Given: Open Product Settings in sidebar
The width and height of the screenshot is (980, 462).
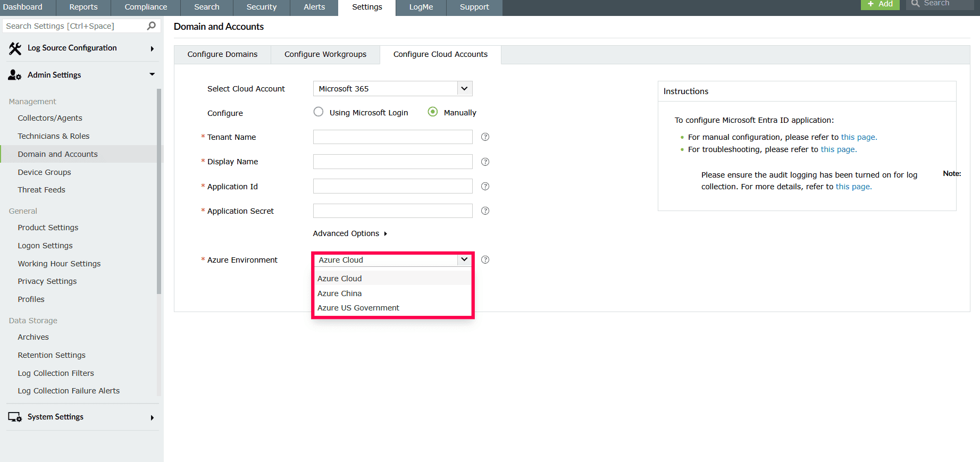Looking at the screenshot, I should [48, 228].
